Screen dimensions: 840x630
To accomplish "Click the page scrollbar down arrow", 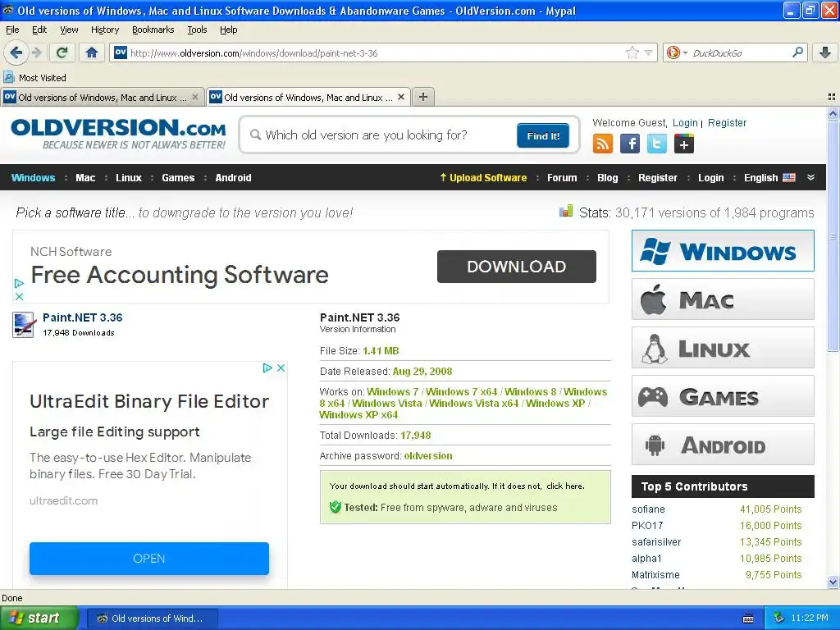I will pyautogui.click(x=833, y=582).
